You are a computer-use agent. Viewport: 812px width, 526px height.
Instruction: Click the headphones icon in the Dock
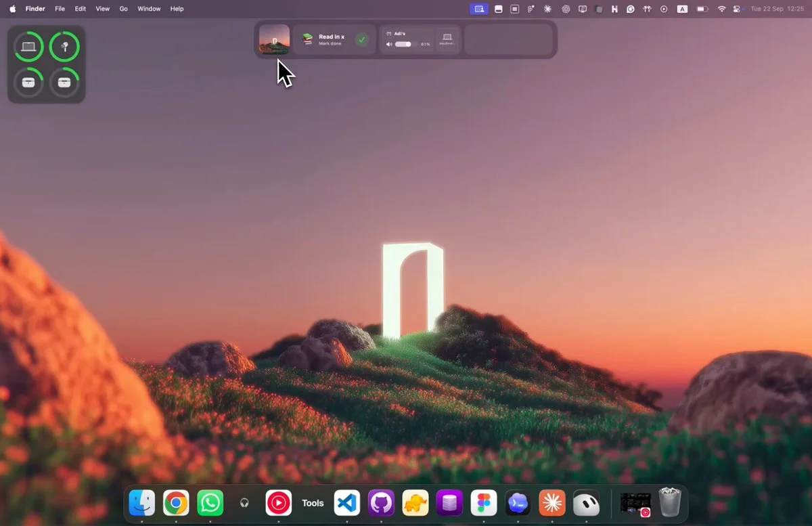(244, 503)
